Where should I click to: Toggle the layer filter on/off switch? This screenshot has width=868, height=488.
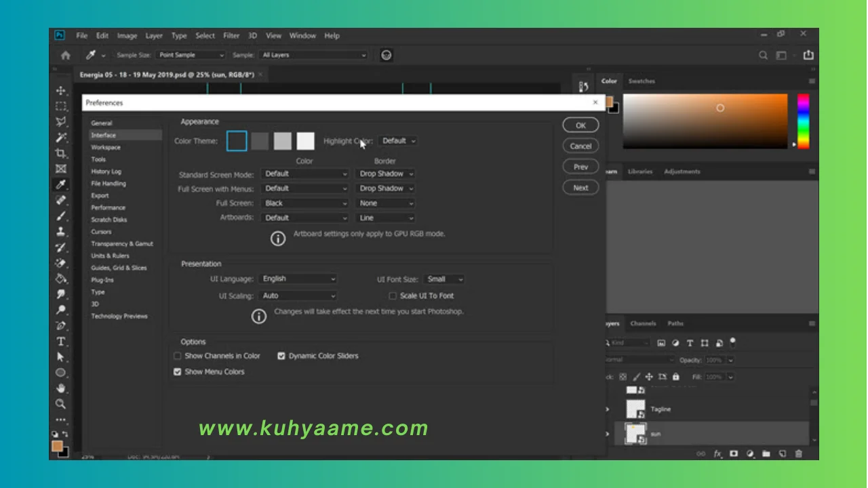click(733, 342)
